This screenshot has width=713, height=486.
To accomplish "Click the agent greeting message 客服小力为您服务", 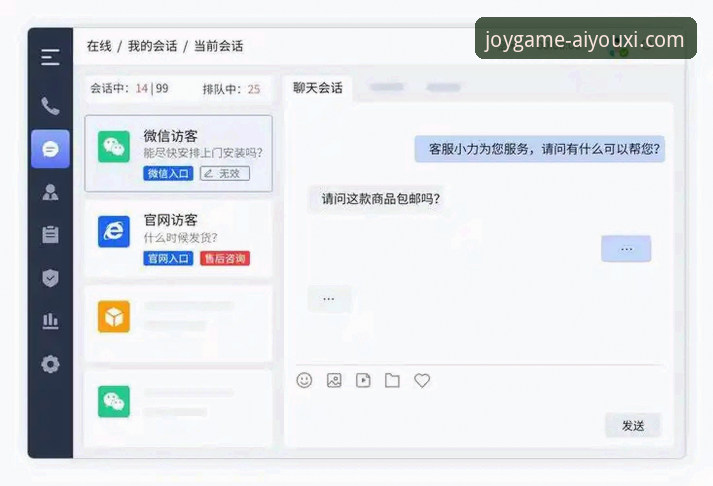I will (x=540, y=149).
